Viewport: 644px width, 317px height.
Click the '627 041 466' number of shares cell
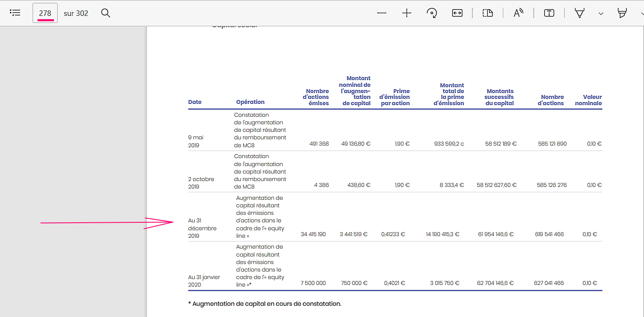point(549,283)
